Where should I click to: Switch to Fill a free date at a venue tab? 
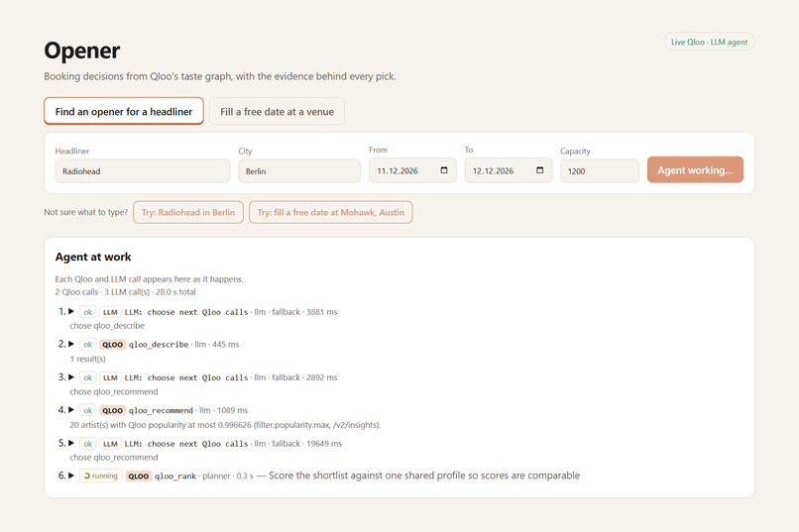tap(277, 111)
